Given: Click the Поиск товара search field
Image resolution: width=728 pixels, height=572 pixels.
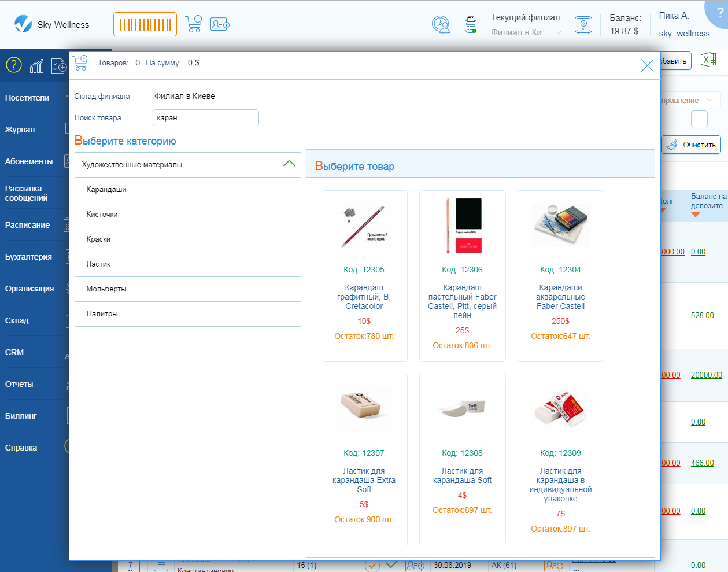Looking at the screenshot, I should click(x=205, y=118).
